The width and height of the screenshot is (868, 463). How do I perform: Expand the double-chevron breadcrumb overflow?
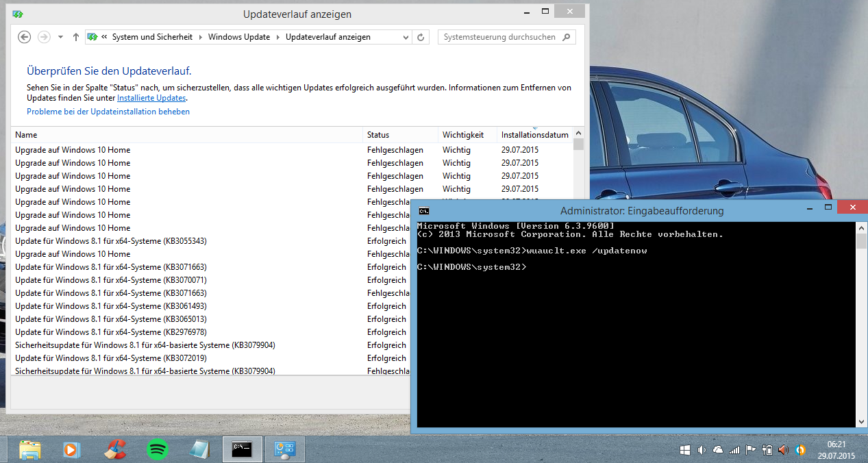click(104, 37)
